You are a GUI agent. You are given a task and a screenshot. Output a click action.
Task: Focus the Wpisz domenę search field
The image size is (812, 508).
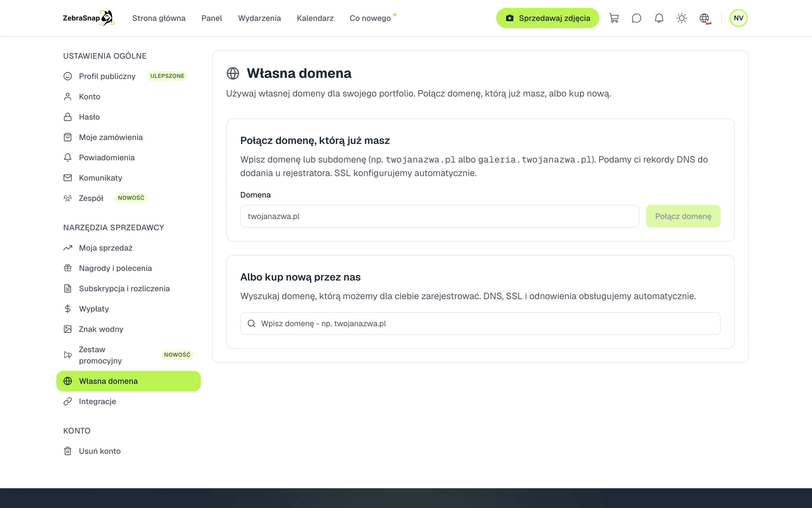(480, 323)
